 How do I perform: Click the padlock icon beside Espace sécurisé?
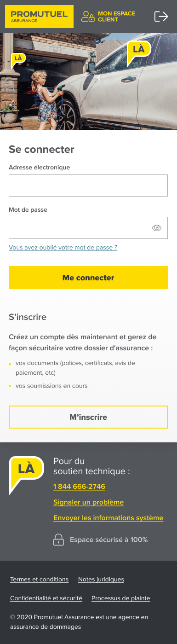(x=58, y=540)
